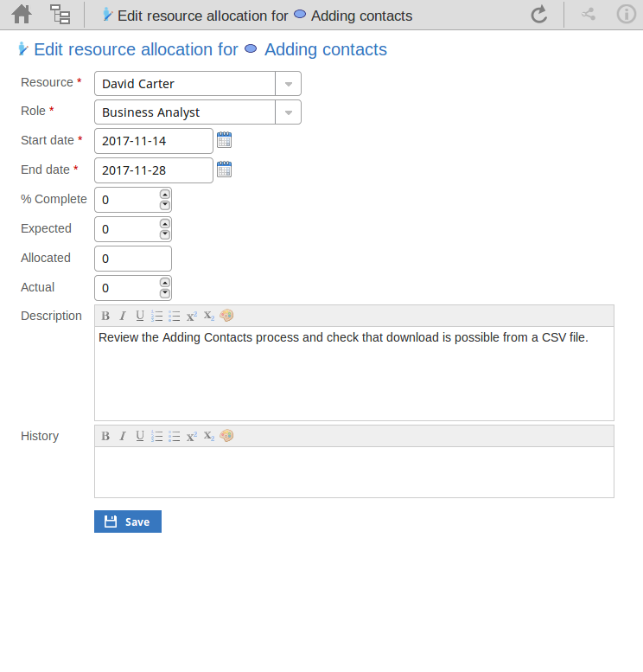Open color palette in History toolbar
Viewport: 643px width, 672px height.
pos(226,436)
